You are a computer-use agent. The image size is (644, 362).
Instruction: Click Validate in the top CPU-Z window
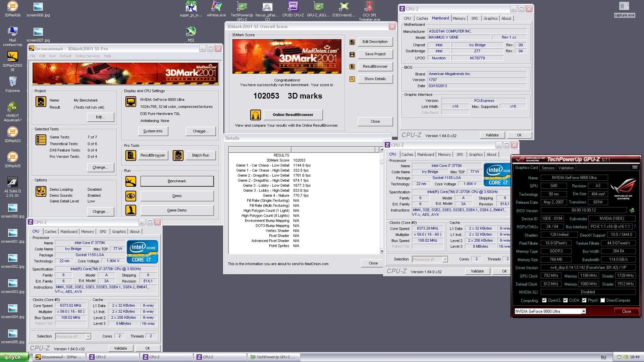492,135
